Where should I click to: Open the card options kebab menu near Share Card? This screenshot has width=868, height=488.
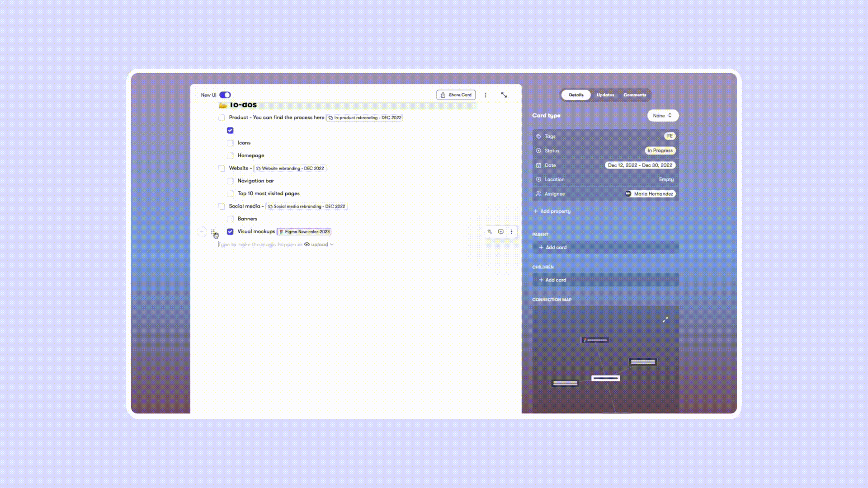click(x=486, y=95)
